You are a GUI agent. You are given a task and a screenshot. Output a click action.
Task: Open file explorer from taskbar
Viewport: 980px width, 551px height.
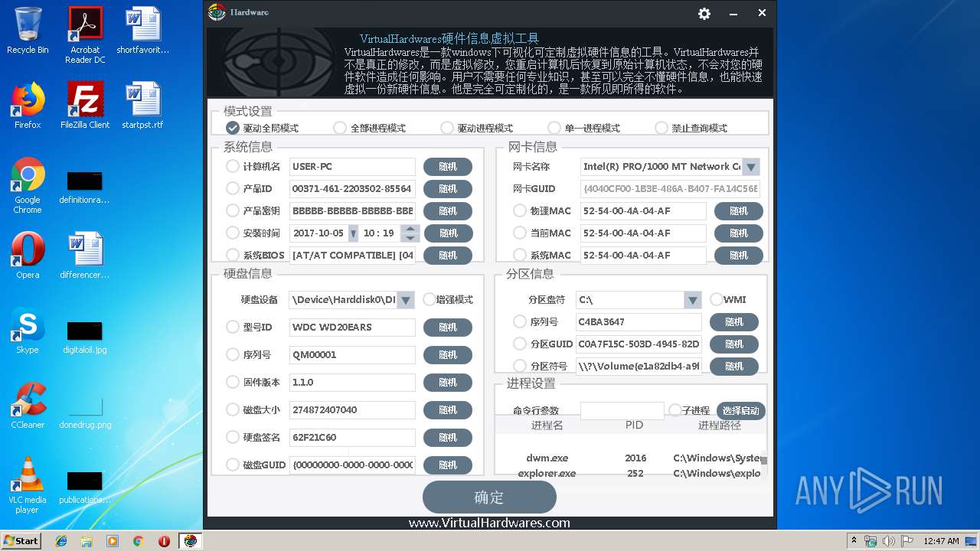87,541
